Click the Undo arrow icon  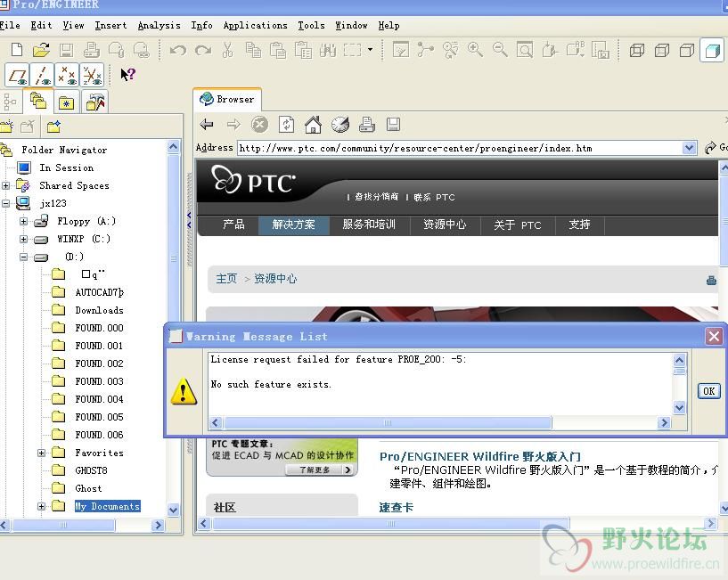pos(177,50)
